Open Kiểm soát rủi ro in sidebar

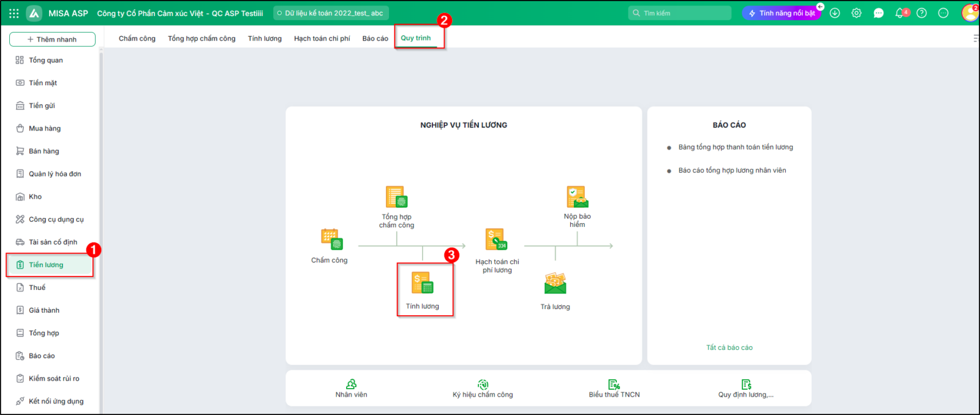pyautogui.click(x=53, y=378)
